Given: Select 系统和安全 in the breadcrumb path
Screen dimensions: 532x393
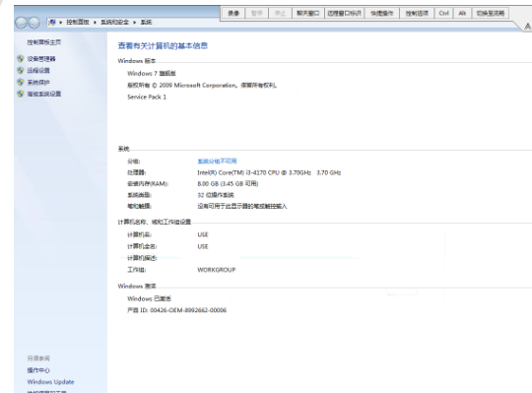Looking at the screenshot, I should point(114,22).
